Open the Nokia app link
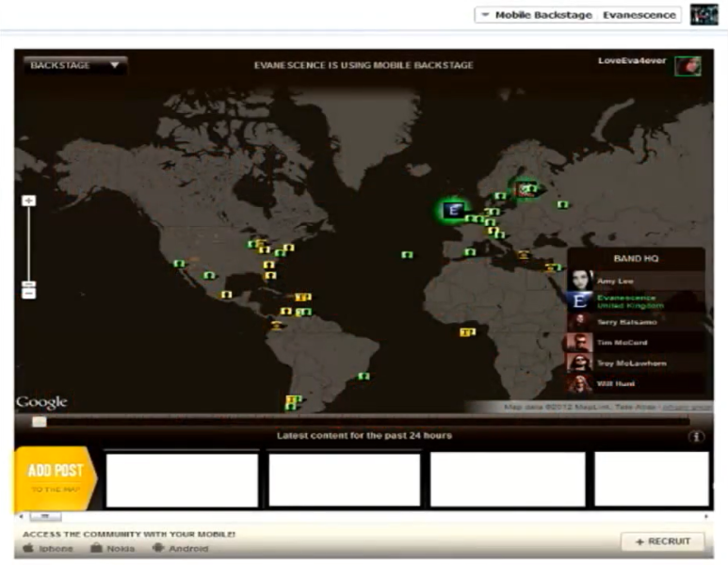This screenshot has width=728, height=565. pyautogui.click(x=113, y=548)
